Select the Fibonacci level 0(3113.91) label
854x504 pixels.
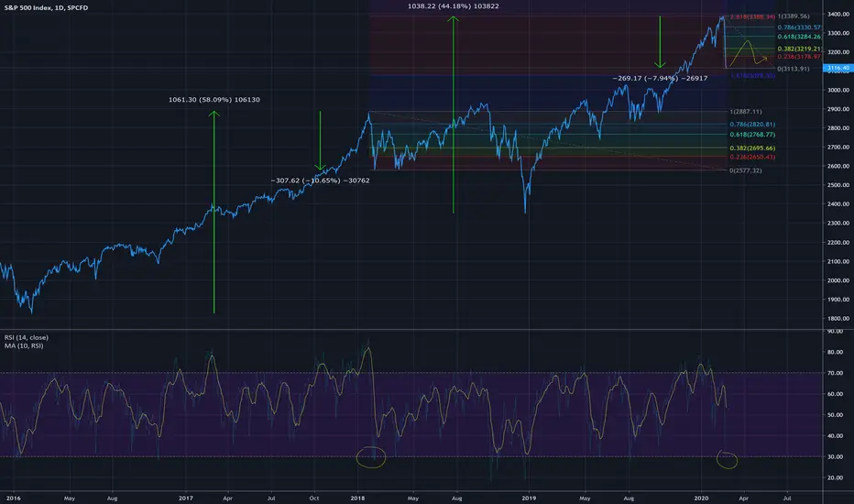[794, 70]
